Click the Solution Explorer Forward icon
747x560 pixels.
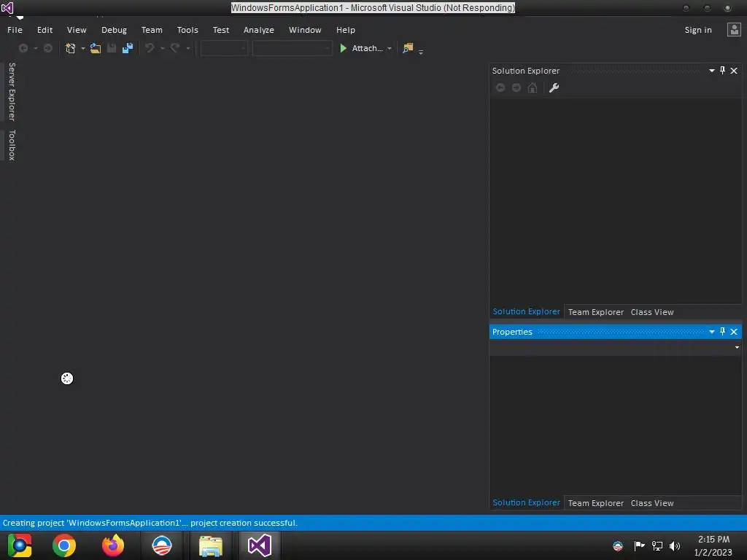click(x=516, y=87)
